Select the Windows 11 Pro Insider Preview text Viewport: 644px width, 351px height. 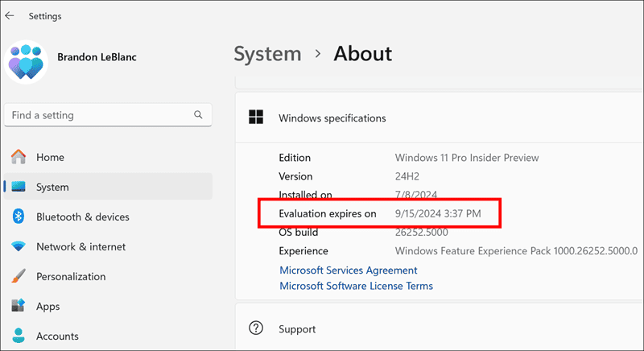pos(467,158)
